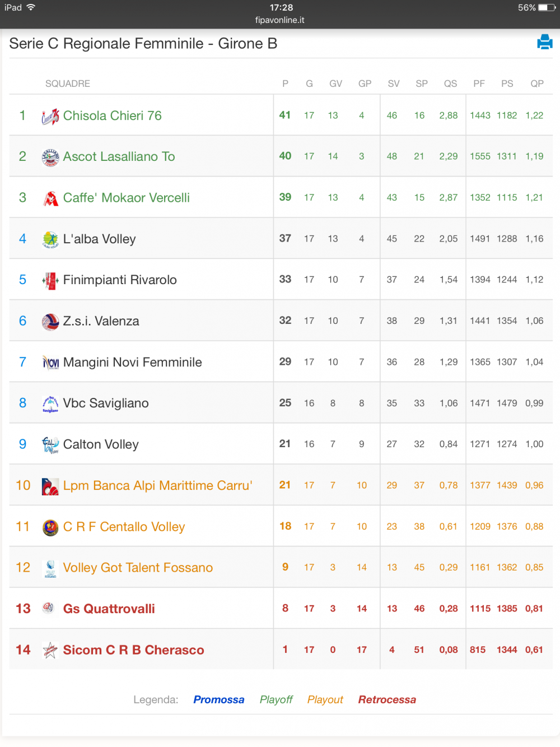Open the Calton Volley team link
This screenshot has width=560, height=747.
point(101,444)
